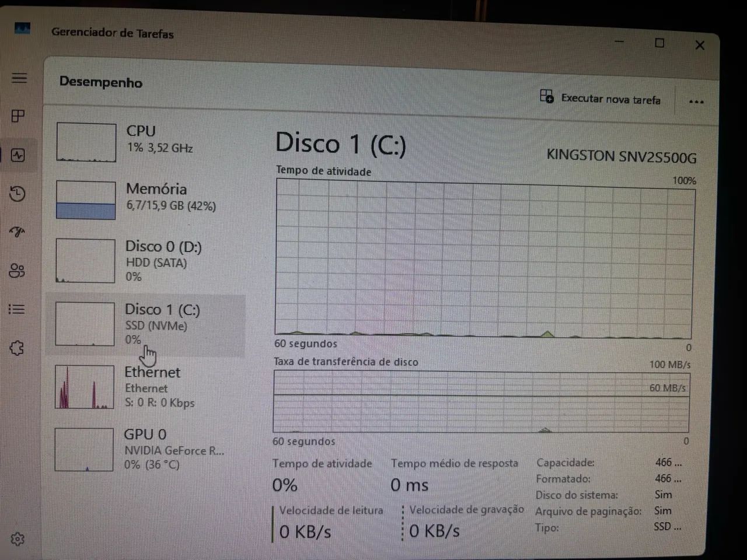747x560 pixels.
Task: Click the Ethernet activity thumbnail
Action: (x=85, y=387)
